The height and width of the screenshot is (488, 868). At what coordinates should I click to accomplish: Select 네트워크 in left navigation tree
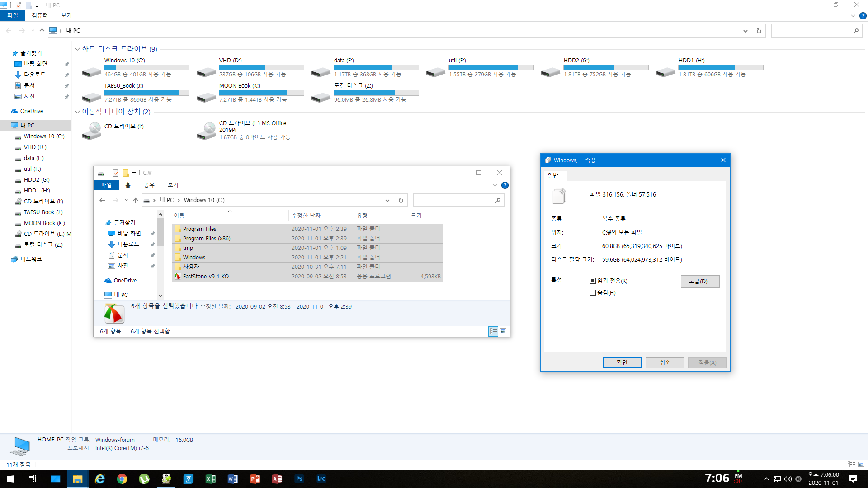point(31,259)
